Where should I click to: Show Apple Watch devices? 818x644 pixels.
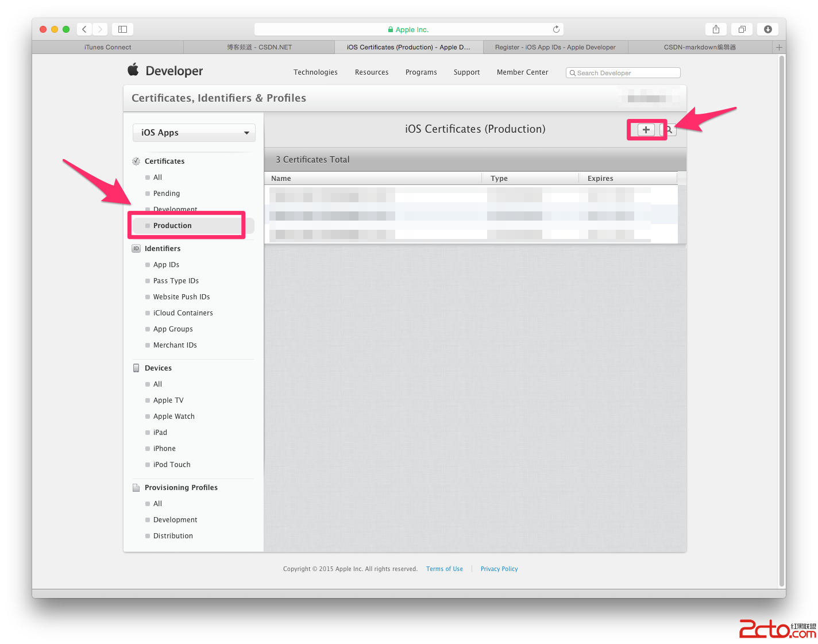pyautogui.click(x=174, y=417)
